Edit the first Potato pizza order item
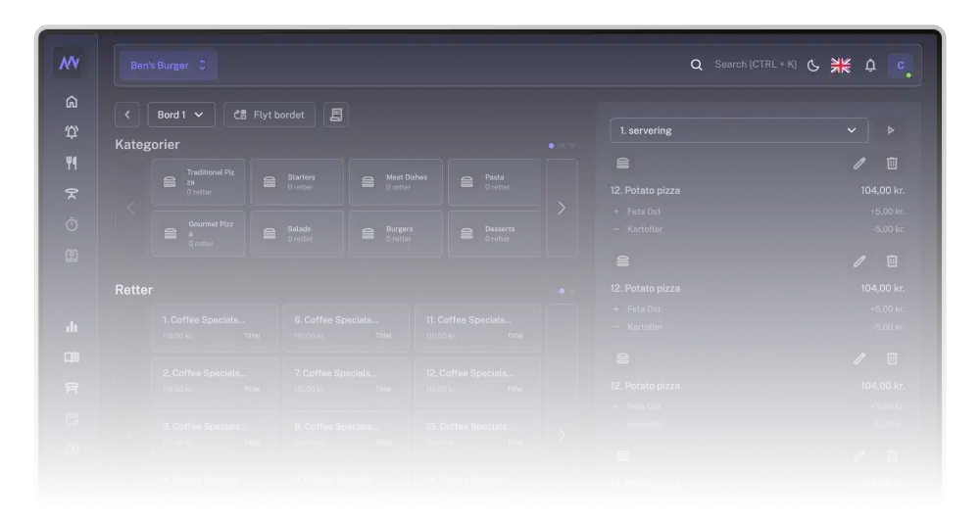The height and width of the screenshot is (522, 980). tap(859, 164)
